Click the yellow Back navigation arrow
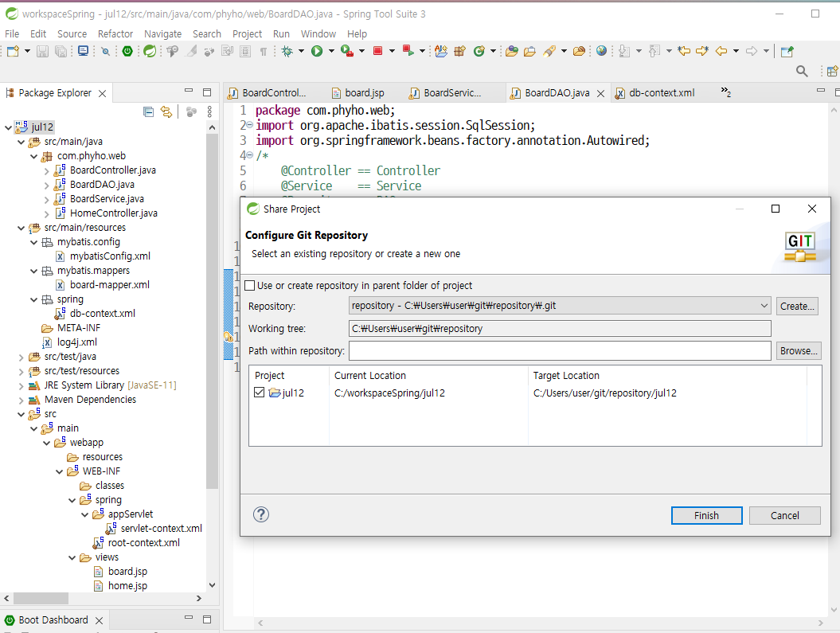The height and width of the screenshot is (633, 840). coord(721,52)
